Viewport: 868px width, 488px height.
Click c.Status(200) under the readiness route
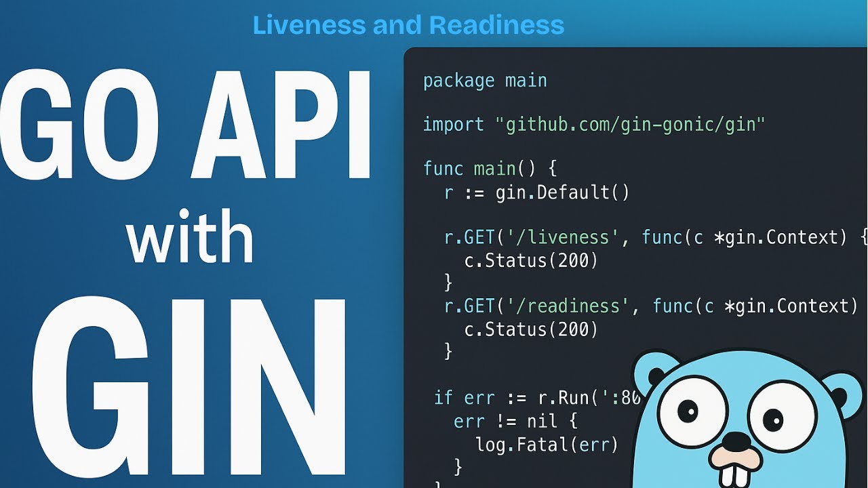click(x=531, y=329)
